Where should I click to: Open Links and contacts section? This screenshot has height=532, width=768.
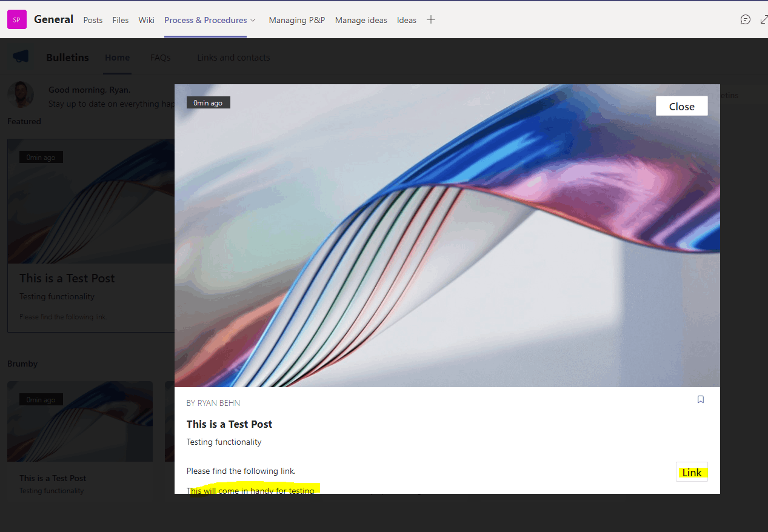point(233,58)
